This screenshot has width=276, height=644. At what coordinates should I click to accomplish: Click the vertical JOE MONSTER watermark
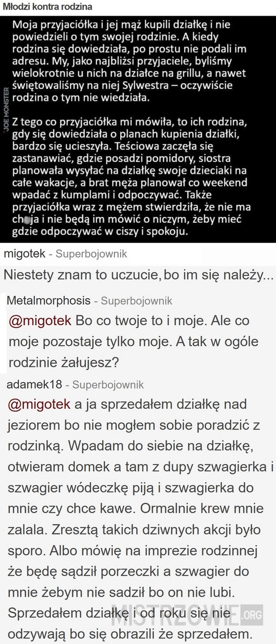6,108
